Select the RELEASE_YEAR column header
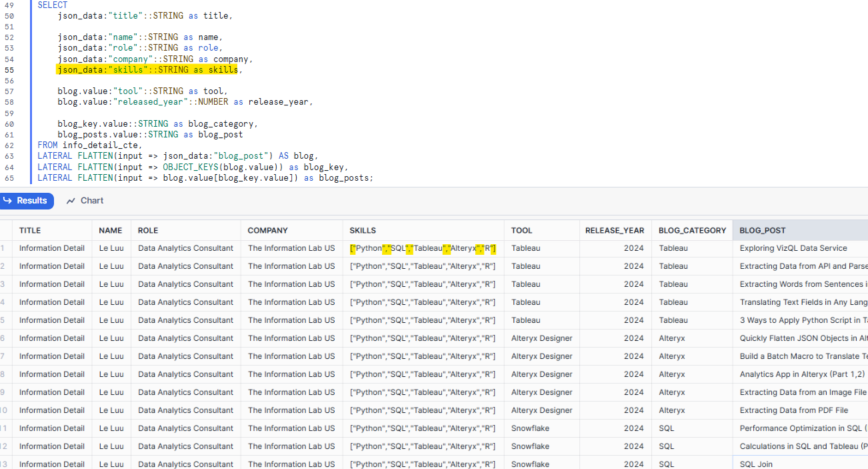 [615, 230]
